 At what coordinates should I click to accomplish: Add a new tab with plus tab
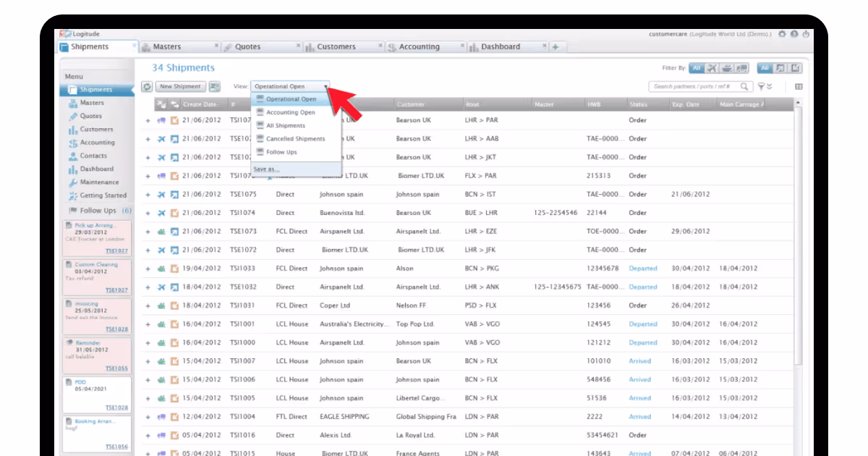[556, 47]
